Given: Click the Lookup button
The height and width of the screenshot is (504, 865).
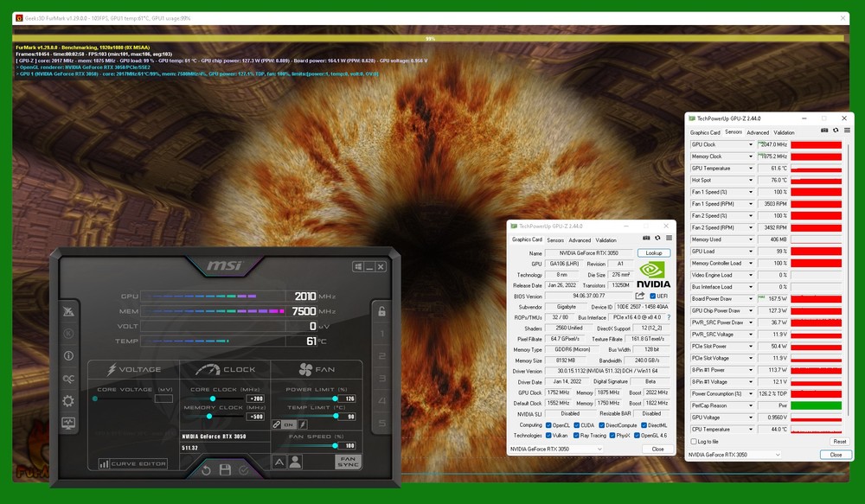Looking at the screenshot, I should click(x=654, y=253).
